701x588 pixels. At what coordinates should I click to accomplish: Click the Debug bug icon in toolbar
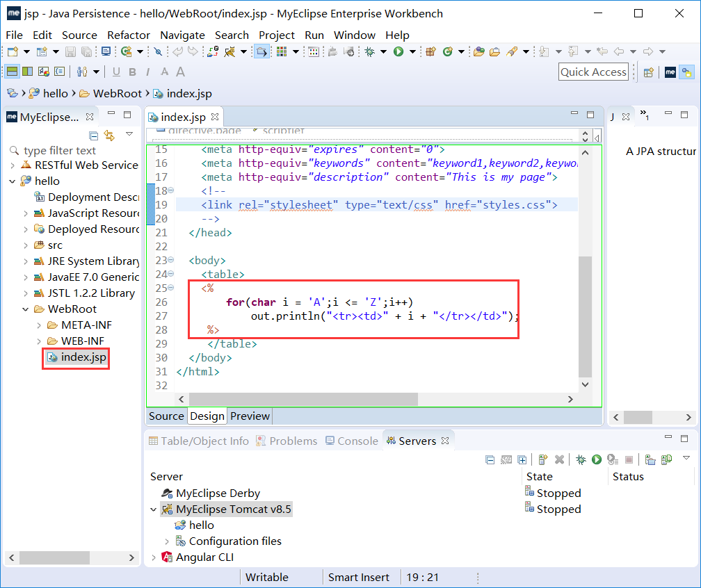(x=370, y=51)
